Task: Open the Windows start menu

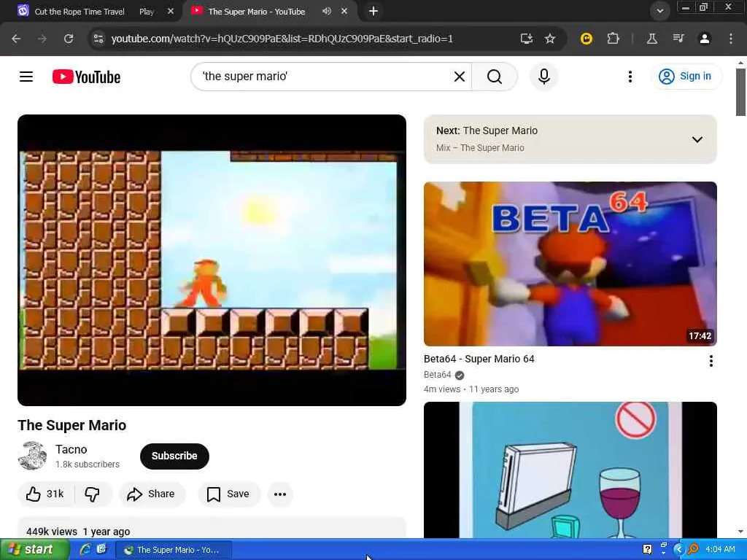Action: [x=34, y=550]
